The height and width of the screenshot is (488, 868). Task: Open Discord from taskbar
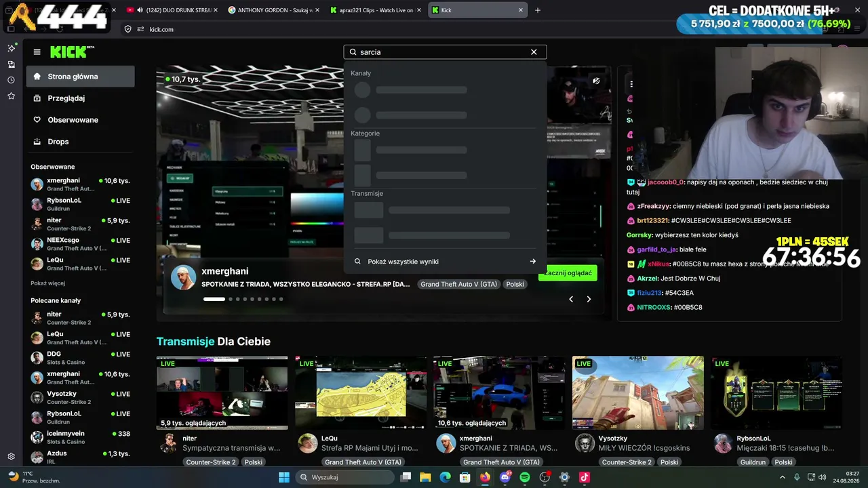point(505,477)
